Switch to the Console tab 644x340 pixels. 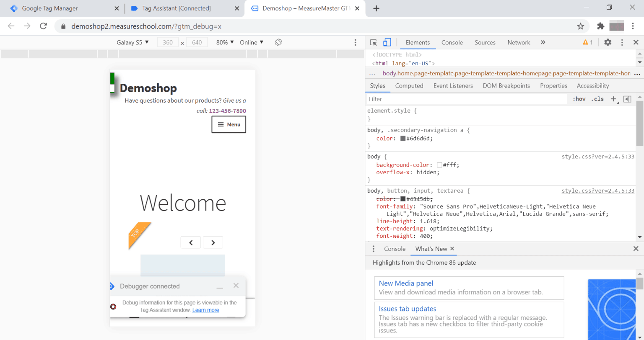(452, 42)
